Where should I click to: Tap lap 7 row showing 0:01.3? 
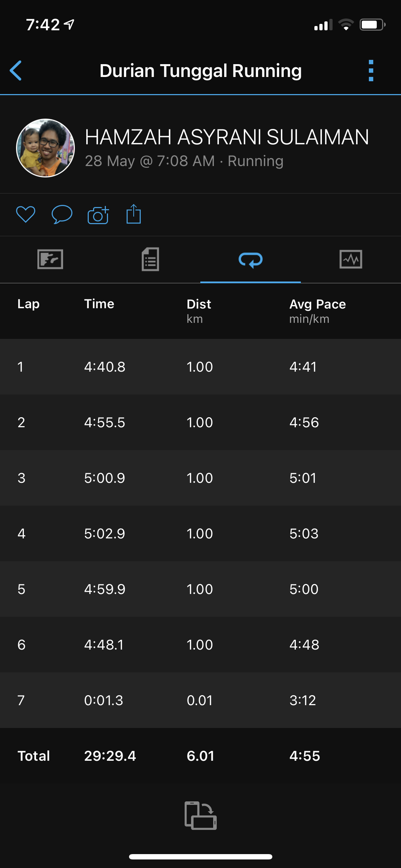coord(200,700)
